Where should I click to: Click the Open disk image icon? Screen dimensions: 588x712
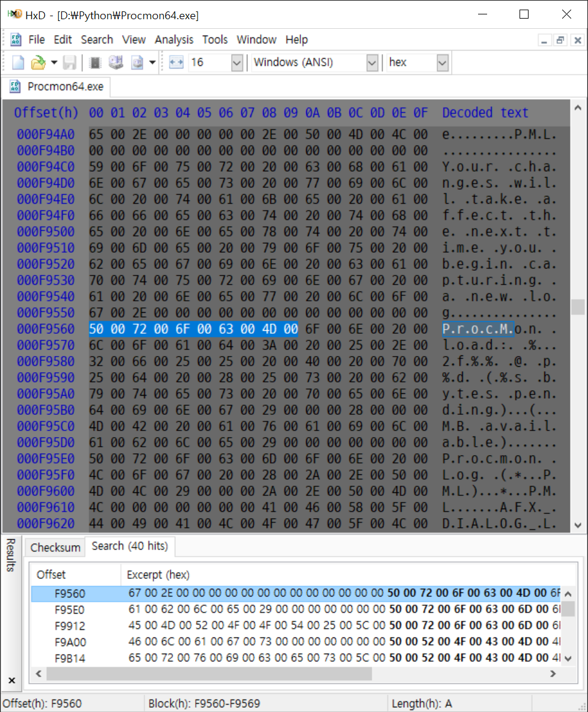coord(137,62)
